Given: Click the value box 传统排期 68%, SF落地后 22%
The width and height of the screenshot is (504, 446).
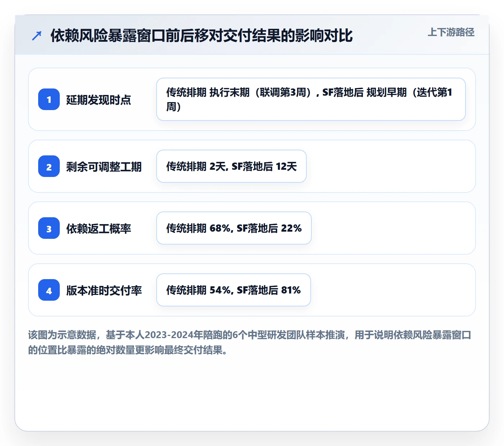Looking at the screenshot, I should [x=234, y=228].
